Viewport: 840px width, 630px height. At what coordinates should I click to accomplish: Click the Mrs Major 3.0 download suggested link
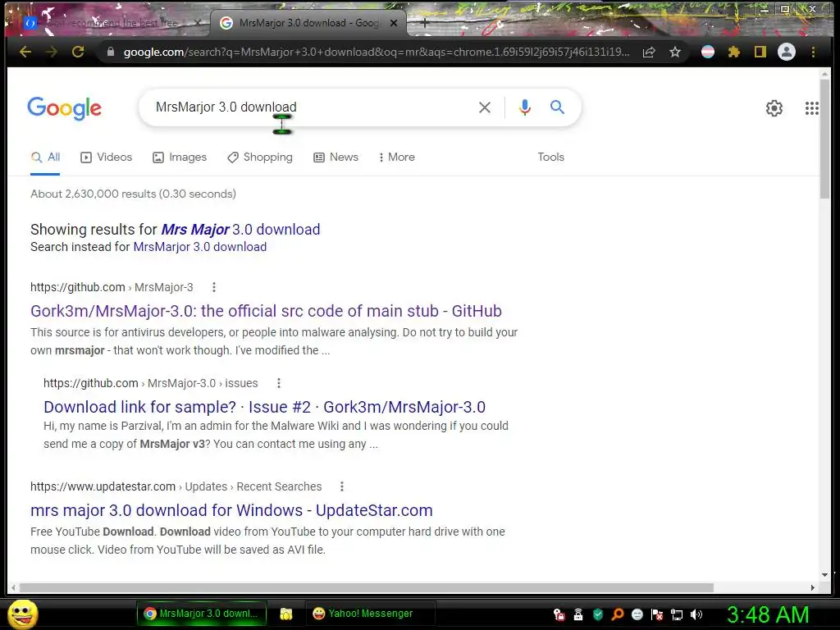pos(240,230)
